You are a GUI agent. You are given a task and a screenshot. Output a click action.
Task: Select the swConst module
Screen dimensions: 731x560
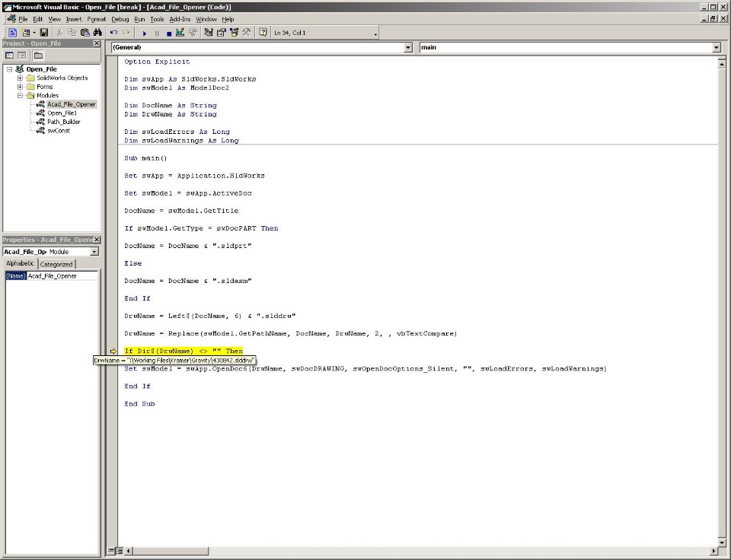[59, 130]
